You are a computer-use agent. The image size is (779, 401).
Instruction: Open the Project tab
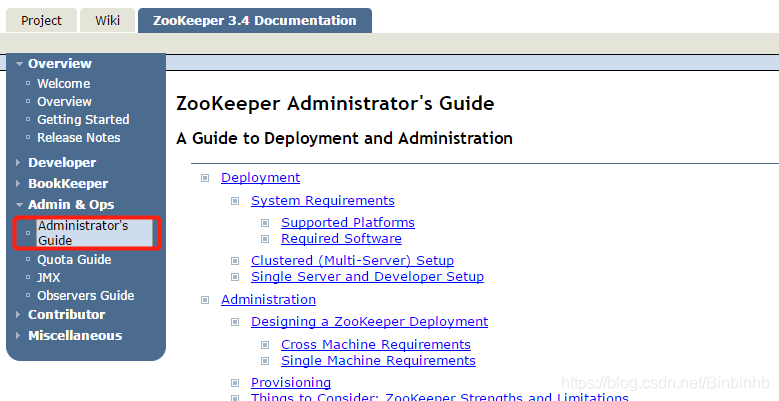pos(41,20)
